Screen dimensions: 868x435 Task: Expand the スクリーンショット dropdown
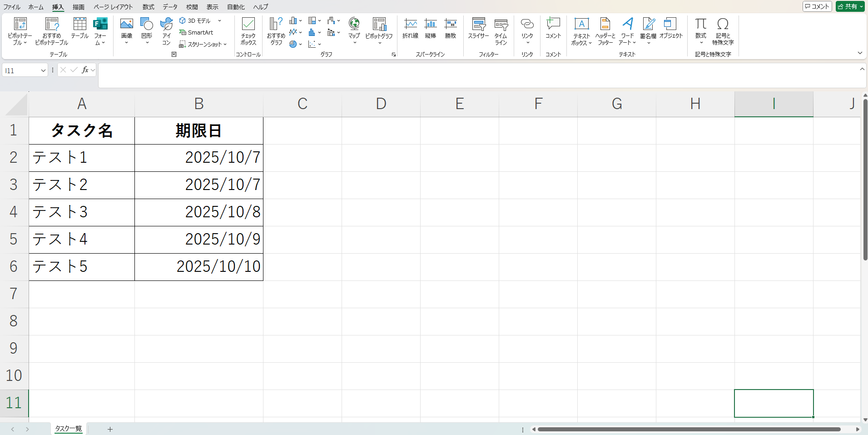pos(225,45)
